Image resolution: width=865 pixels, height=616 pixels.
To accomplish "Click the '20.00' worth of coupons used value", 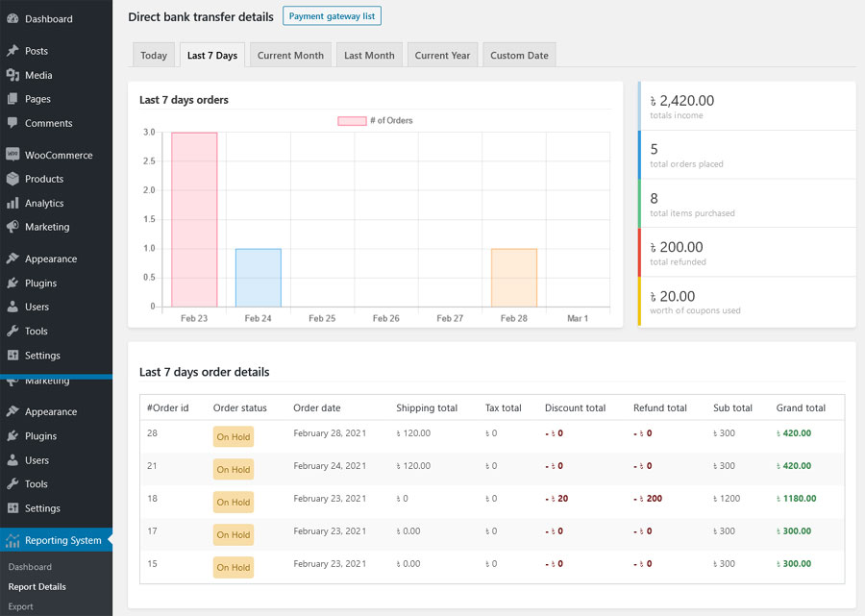I will pos(673,296).
